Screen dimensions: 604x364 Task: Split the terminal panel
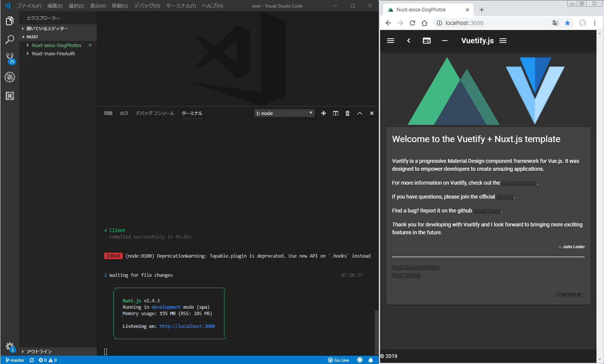[x=335, y=113]
